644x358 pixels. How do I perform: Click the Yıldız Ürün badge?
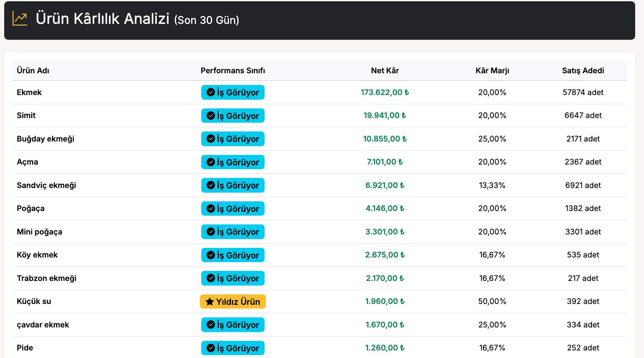(233, 301)
